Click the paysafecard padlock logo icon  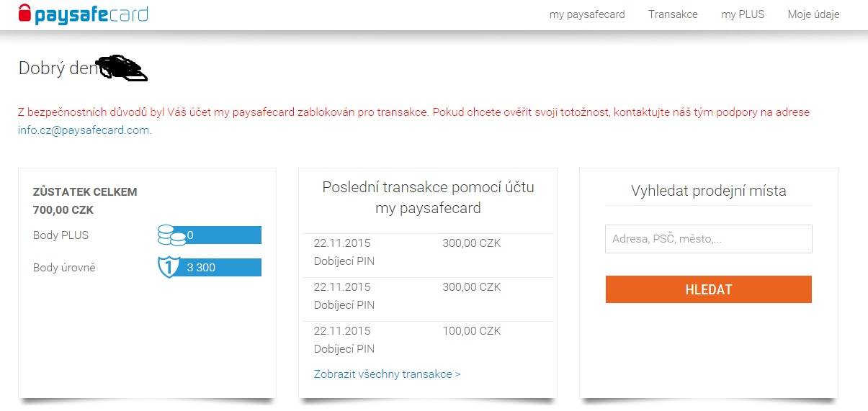(25, 13)
